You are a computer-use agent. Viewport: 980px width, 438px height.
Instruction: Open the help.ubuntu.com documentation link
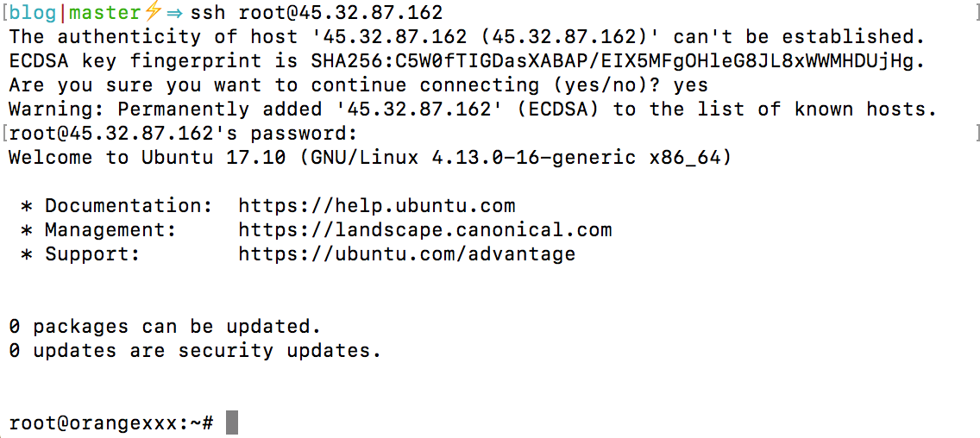(377, 206)
